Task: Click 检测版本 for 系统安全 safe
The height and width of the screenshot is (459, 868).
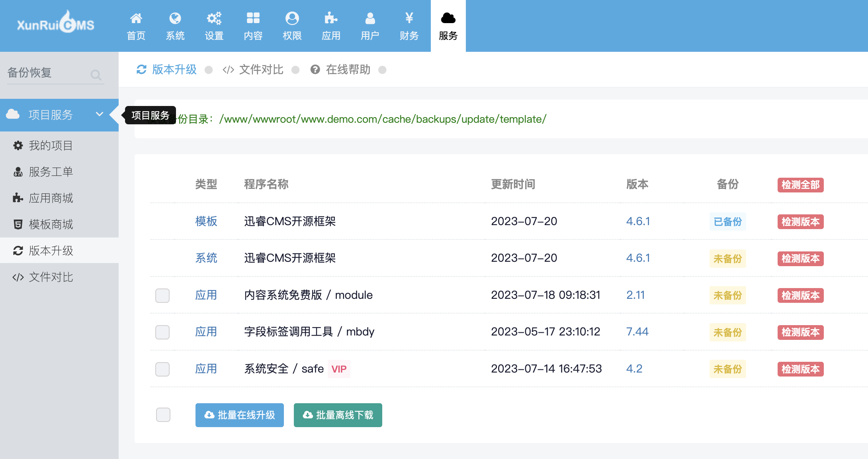Action: [800, 369]
